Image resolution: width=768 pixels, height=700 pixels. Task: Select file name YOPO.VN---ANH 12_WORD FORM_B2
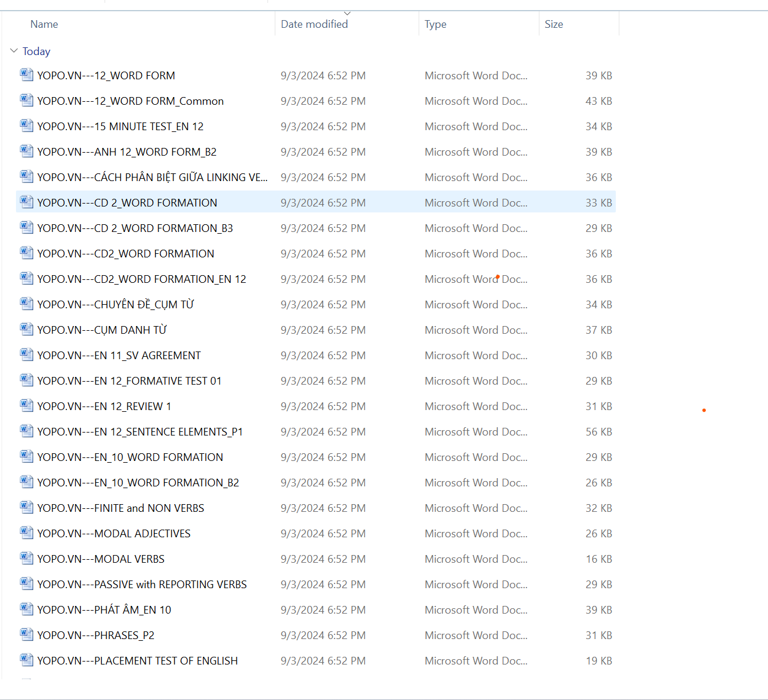click(x=127, y=152)
